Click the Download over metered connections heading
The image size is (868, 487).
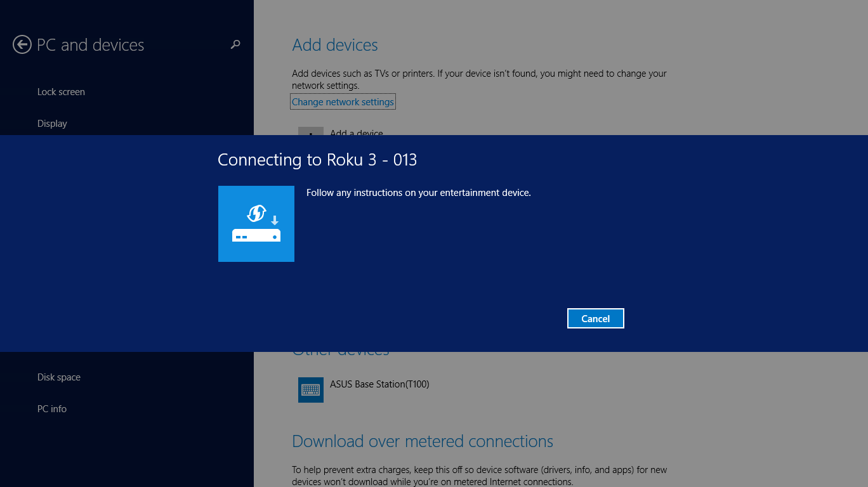[423, 441]
